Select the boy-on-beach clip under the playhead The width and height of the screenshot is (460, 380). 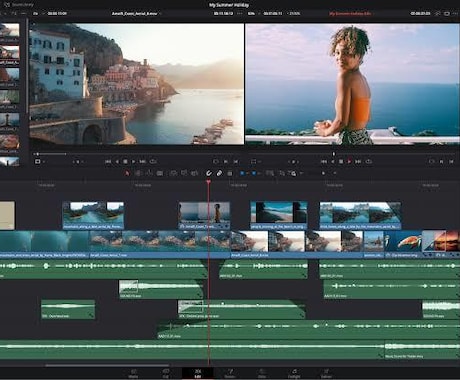(204, 215)
